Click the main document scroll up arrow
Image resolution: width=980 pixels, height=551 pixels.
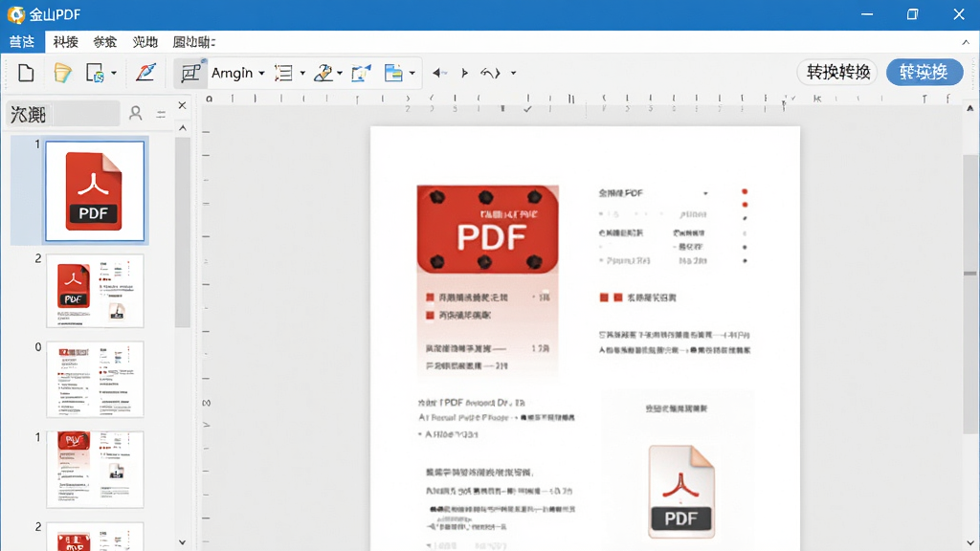(x=970, y=108)
